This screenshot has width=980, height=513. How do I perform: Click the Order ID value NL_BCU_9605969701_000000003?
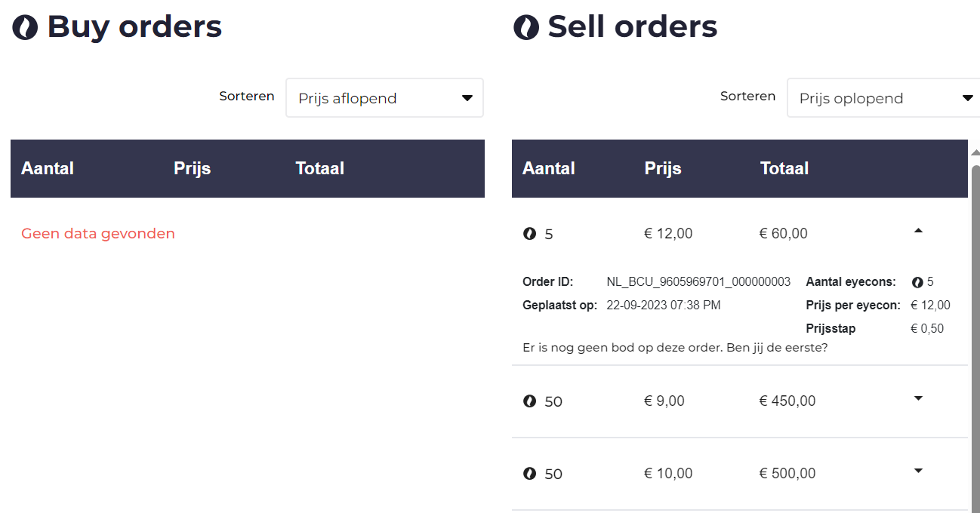[x=698, y=282]
